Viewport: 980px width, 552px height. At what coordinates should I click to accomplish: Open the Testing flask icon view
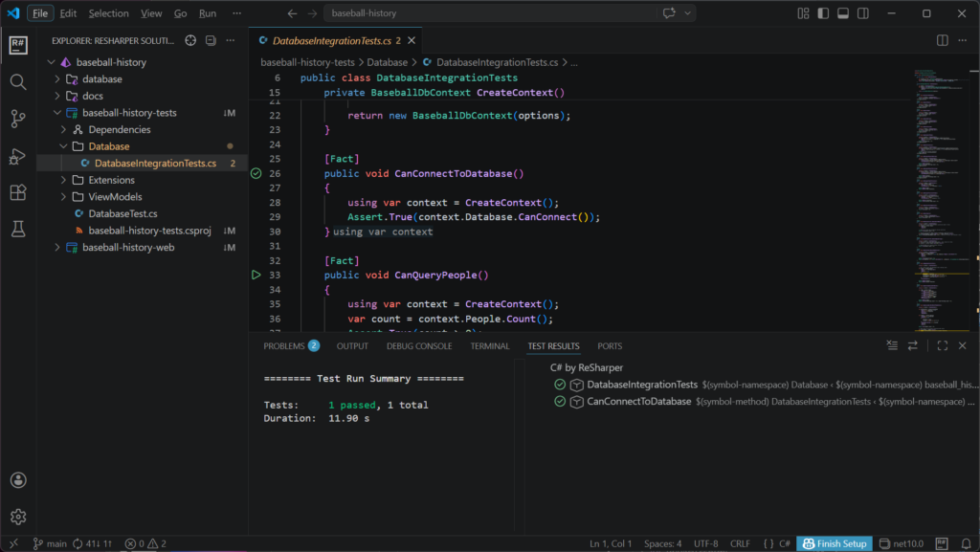click(x=18, y=229)
